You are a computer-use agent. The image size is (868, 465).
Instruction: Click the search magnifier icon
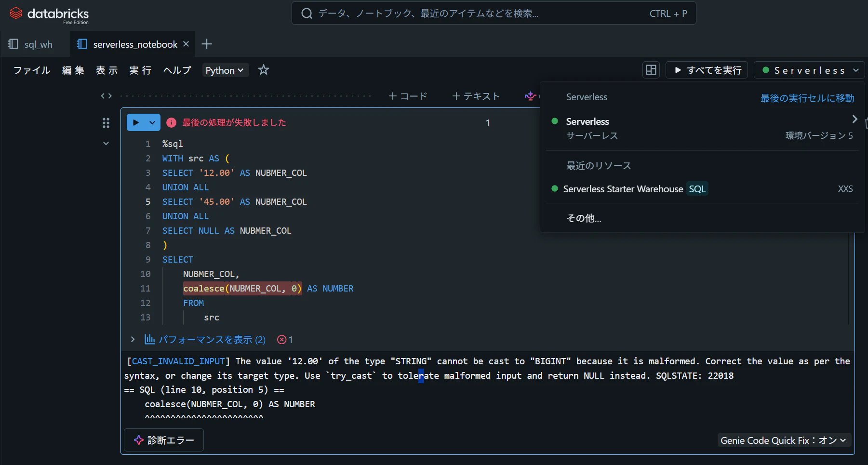(307, 13)
